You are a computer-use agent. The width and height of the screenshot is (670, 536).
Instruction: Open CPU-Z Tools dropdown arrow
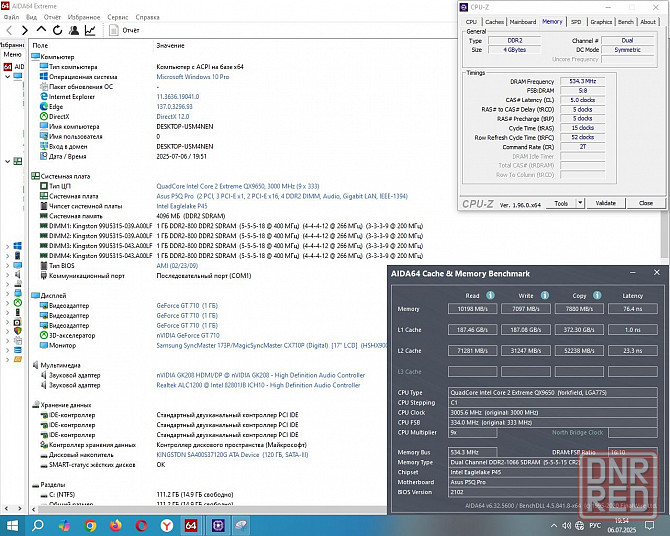(580, 203)
